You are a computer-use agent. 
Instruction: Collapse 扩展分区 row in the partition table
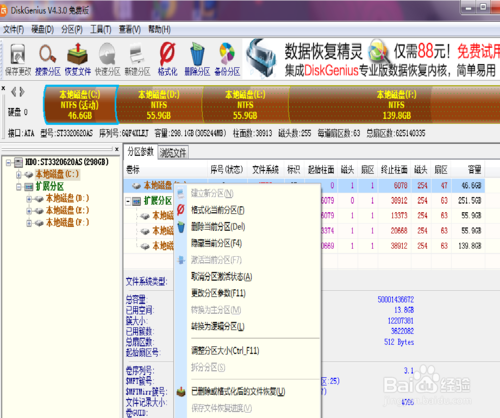point(128,201)
